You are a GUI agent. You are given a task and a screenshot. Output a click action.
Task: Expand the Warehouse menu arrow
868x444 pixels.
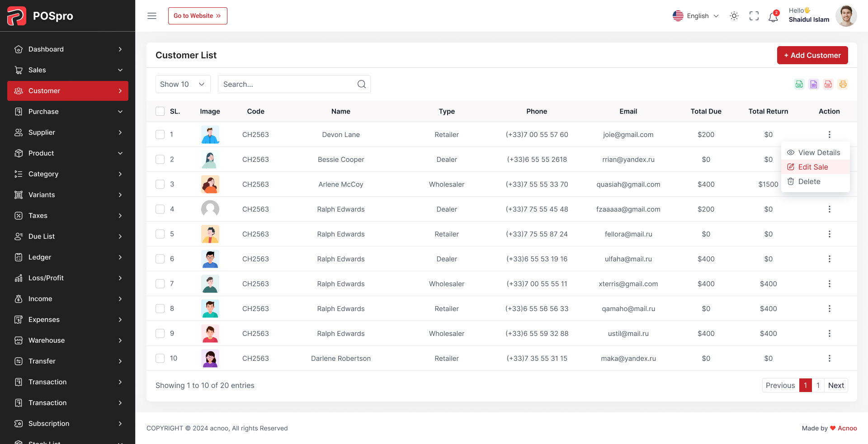(x=120, y=340)
